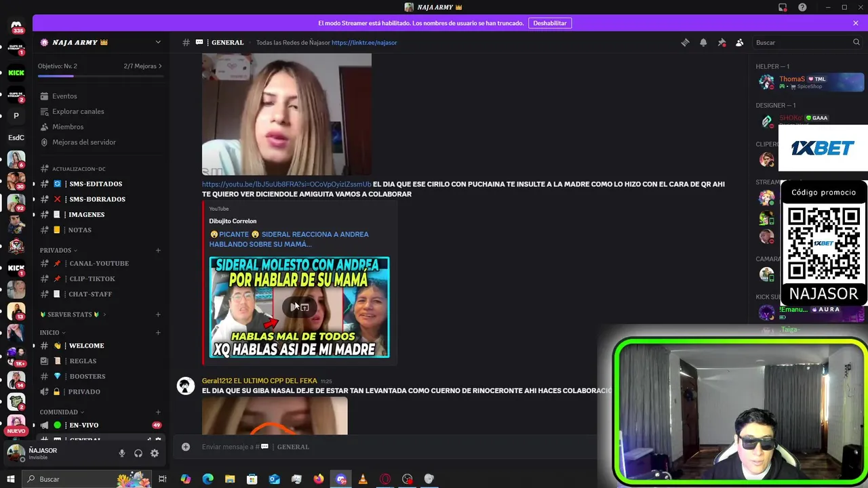Image resolution: width=868 pixels, height=488 pixels.
Task: Open Mejoras del servidor
Action: pos(101,142)
